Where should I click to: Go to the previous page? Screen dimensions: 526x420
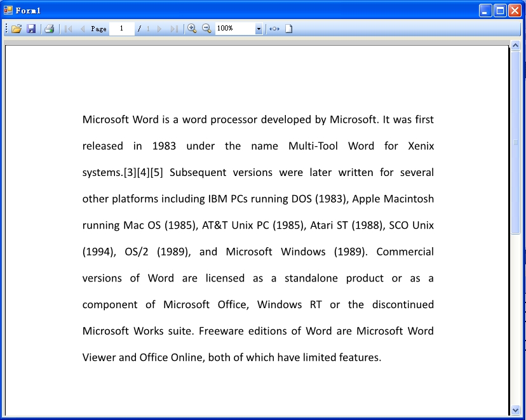click(82, 29)
